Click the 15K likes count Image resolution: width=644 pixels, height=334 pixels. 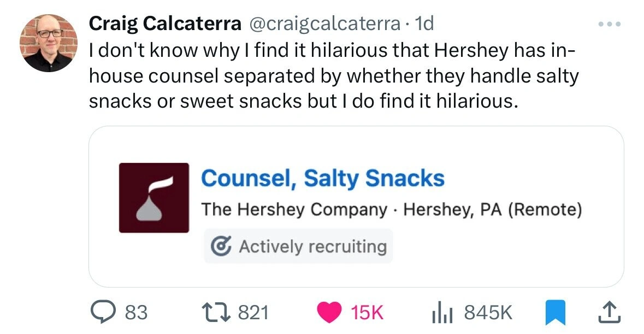368,312
